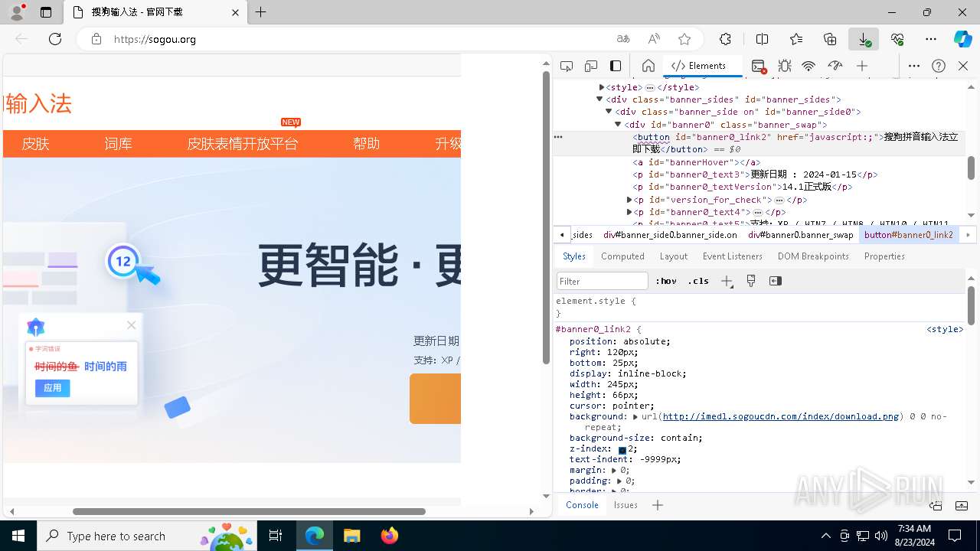Open the Sources bug icon tool
The width and height of the screenshot is (980, 551).
[x=785, y=66]
